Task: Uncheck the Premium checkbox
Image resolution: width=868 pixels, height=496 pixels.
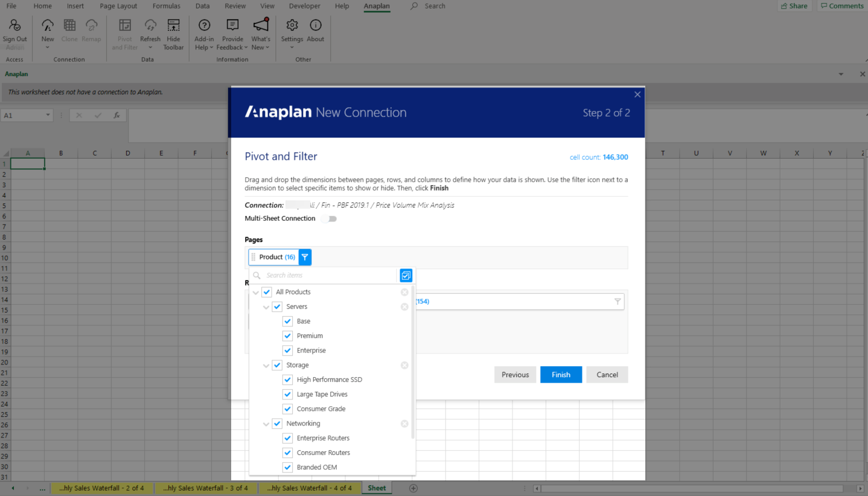Action: (x=288, y=335)
